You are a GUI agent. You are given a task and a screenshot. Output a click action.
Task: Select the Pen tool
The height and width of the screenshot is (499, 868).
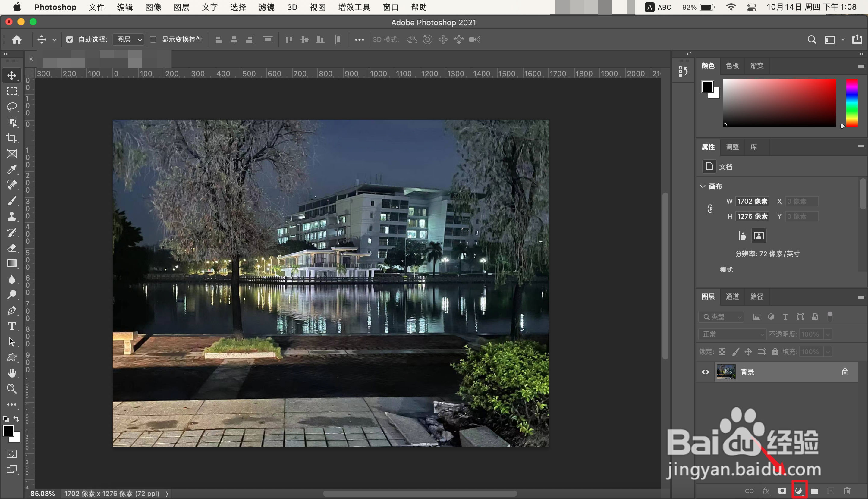tap(12, 310)
